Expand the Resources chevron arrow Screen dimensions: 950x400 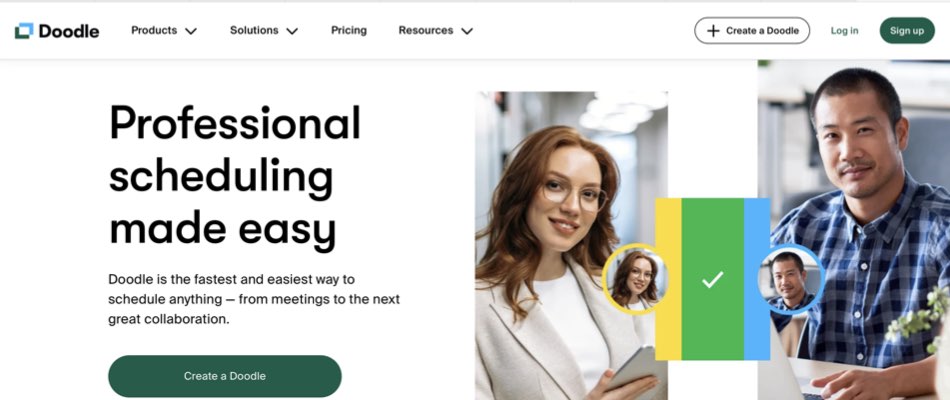[467, 31]
